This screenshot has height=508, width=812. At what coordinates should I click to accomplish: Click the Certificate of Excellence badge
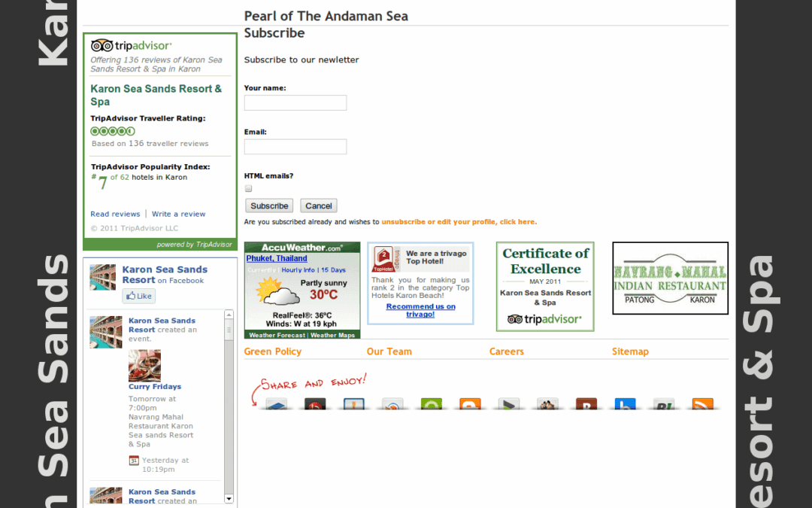(x=545, y=287)
